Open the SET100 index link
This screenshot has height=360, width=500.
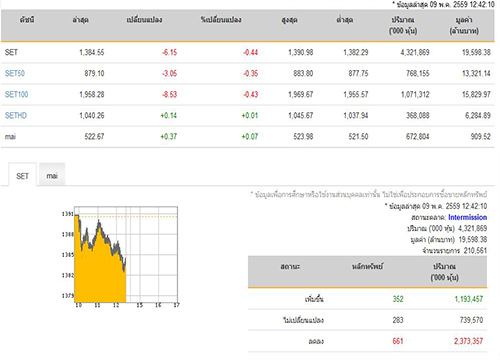tap(16, 94)
